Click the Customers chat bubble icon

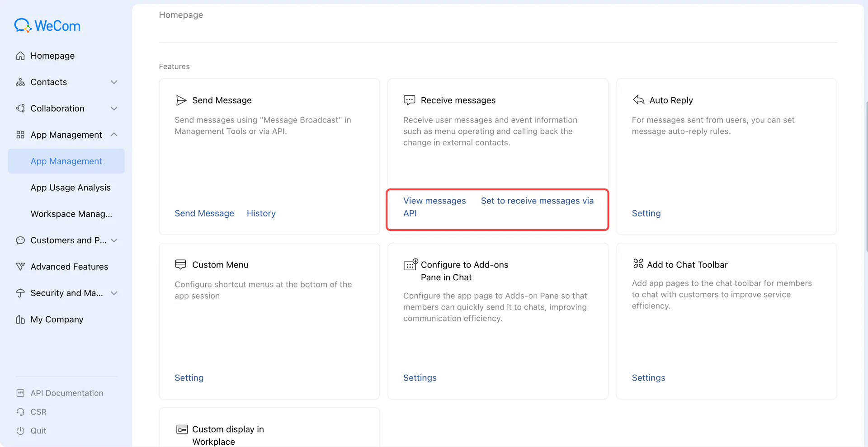(x=20, y=240)
